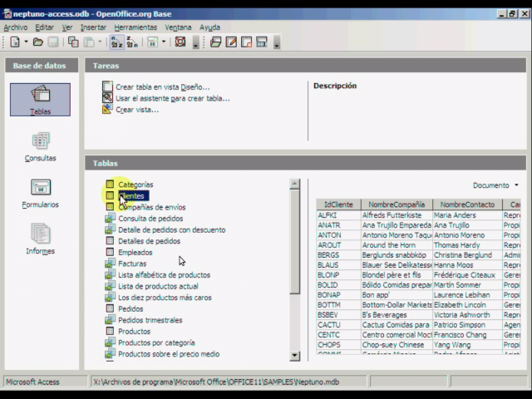Click the Open folder toolbar icon
Screen dimensions: 532x399
point(38,42)
